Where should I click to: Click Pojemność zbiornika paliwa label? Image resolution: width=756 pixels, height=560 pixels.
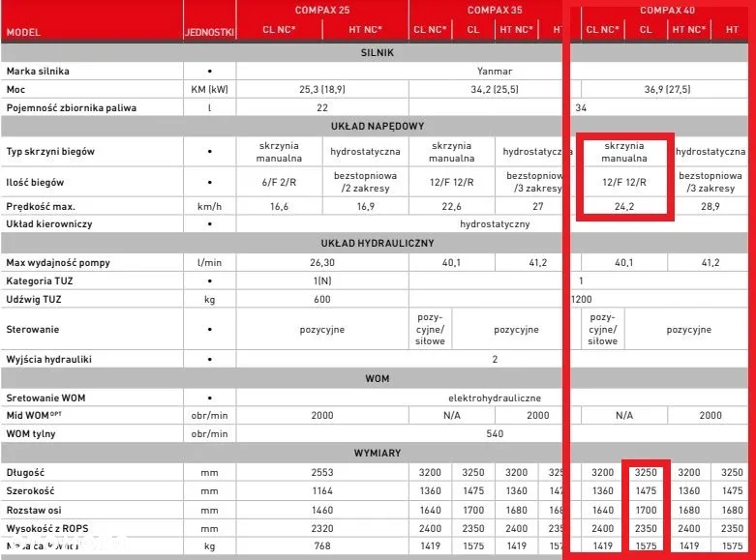click(72, 107)
